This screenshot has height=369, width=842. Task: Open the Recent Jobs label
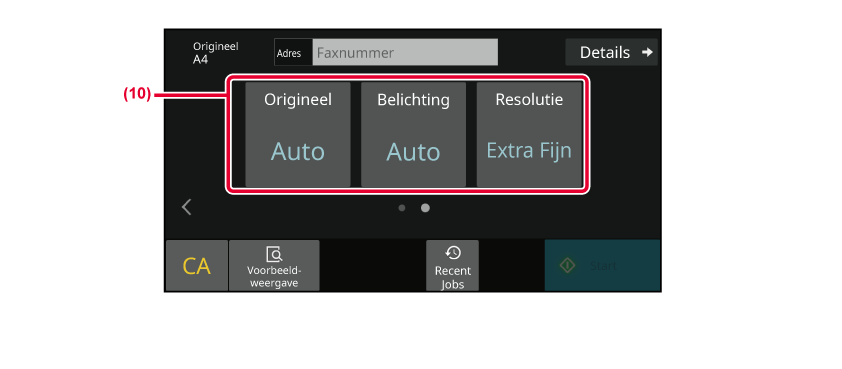tap(453, 277)
